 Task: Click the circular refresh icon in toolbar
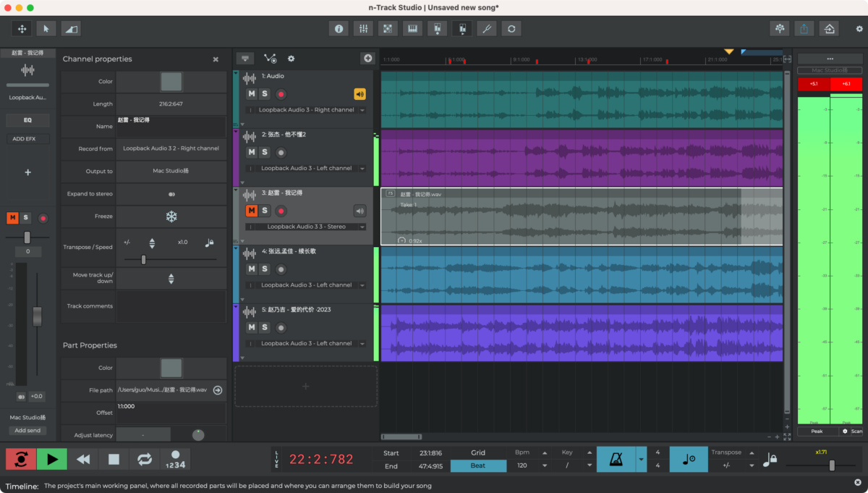[511, 28]
